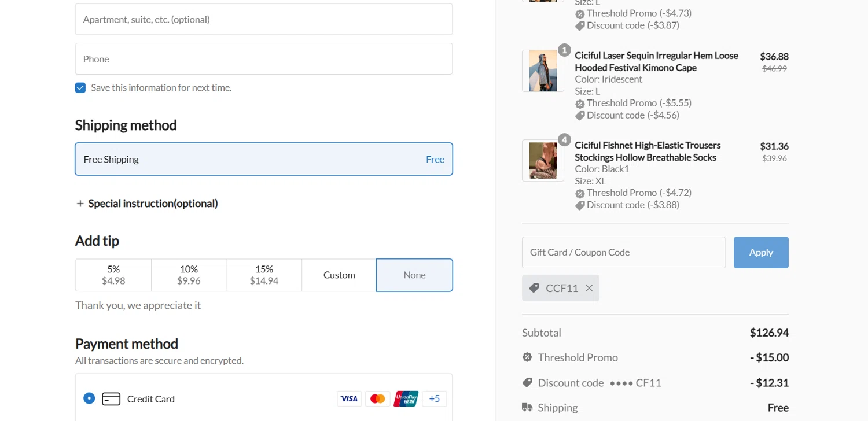
Task: Choose the 15% tip option
Action: tap(264, 275)
